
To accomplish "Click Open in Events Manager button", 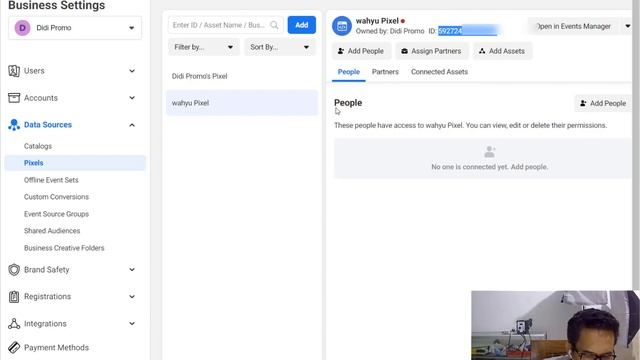I will [x=573, y=26].
